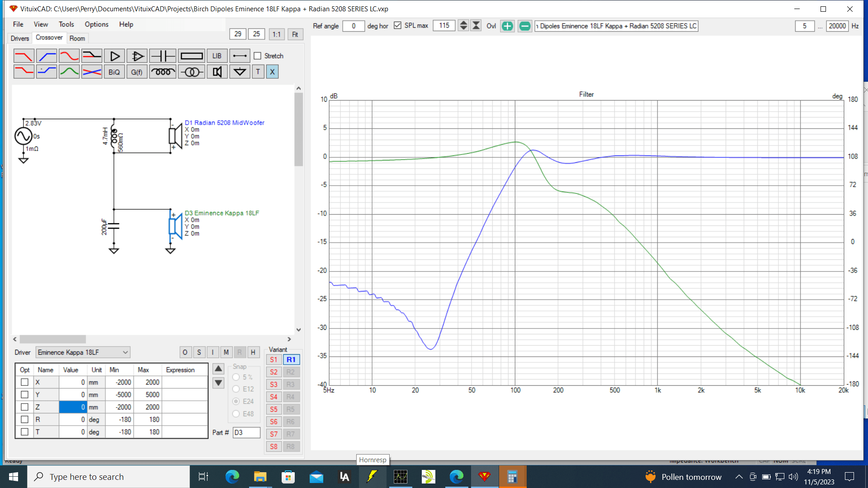Click the Part # input field
This screenshot has height=488, width=868.
point(246,432)
